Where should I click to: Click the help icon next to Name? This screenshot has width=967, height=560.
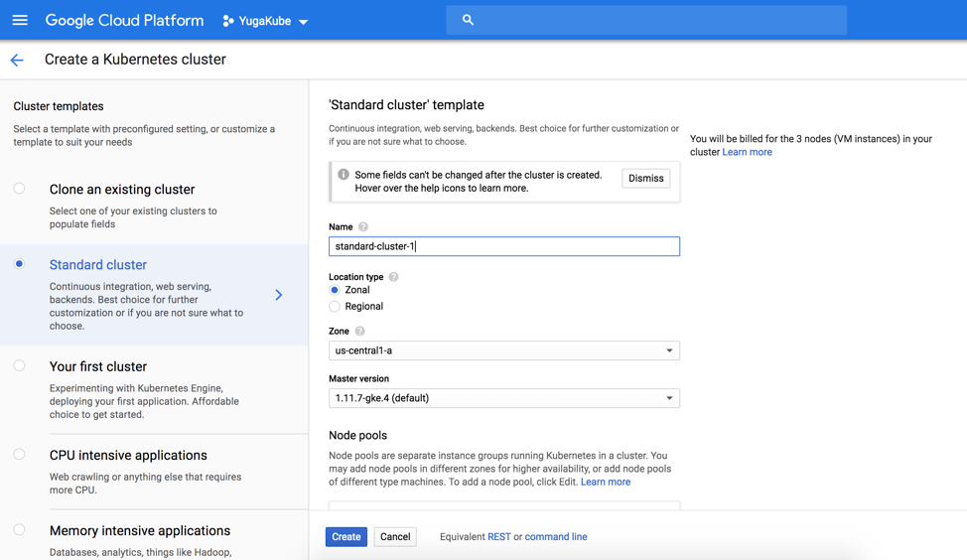[x=363, y=227]
